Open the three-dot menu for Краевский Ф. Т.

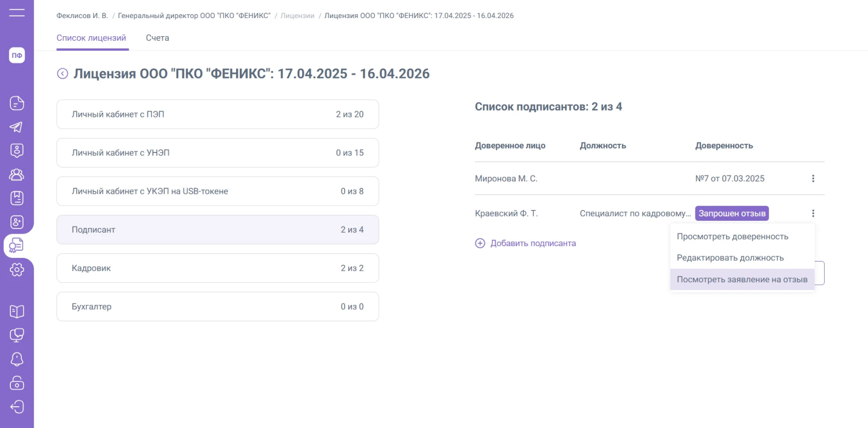coord(813,213)
